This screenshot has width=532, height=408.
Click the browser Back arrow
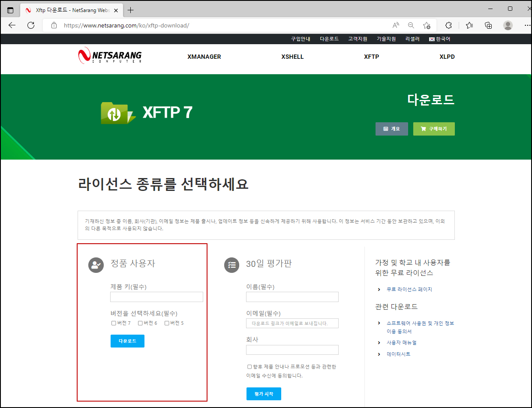12,25
